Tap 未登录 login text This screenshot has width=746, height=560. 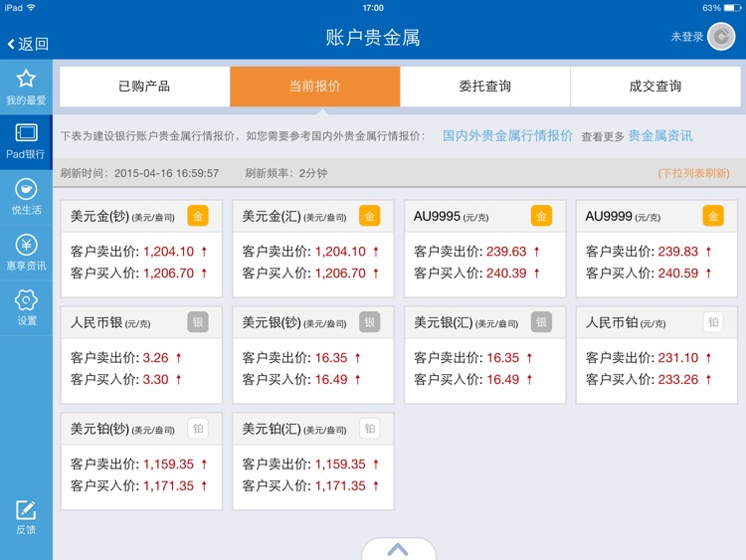click(687, 37)
